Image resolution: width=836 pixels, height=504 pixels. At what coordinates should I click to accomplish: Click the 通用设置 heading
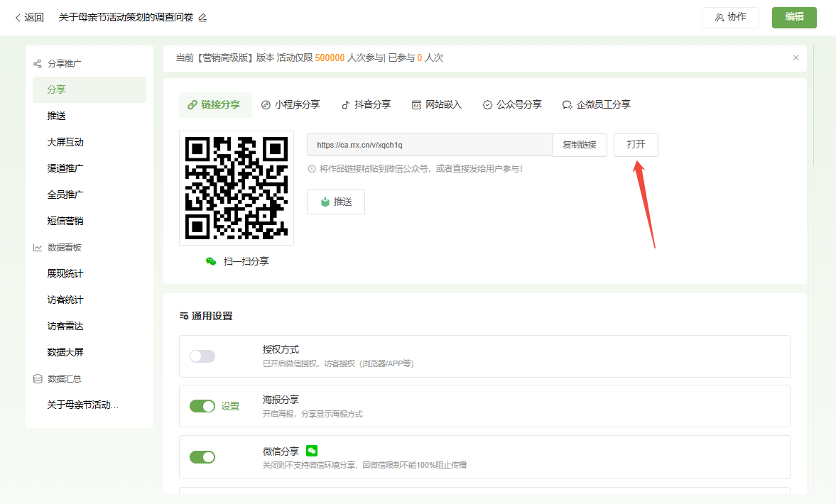pos(212,317)
